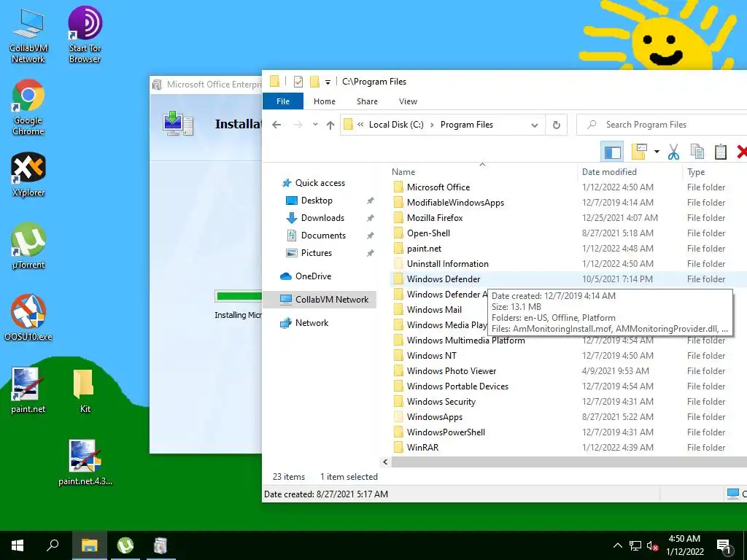Click chevron between Local Disk and Program Files
Screen dimensions: 747x560
click(432, 125)
